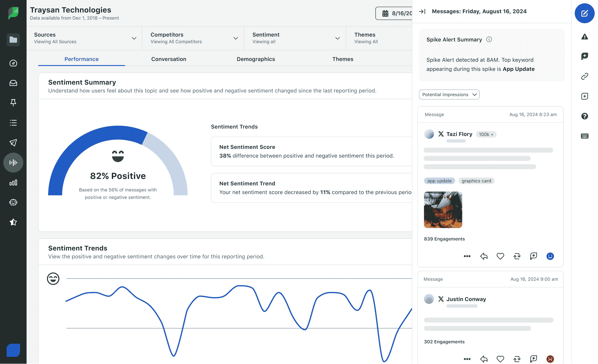The height and width of the screenshot is (364, 598).
Task: Click the alert triangle icon on right rail
Action: 585,37
